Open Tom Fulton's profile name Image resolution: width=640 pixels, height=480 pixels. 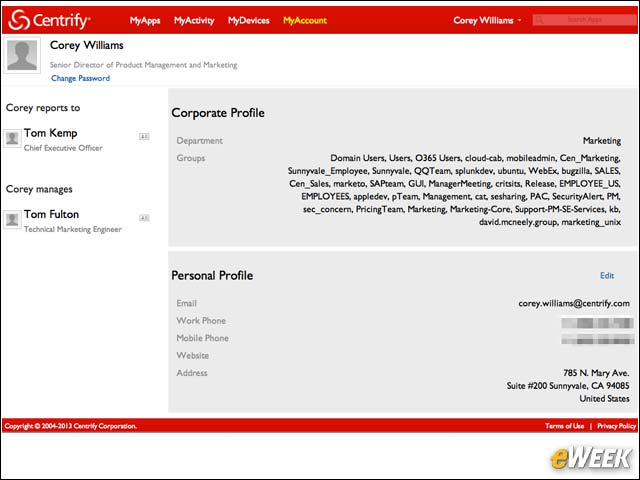51,214
